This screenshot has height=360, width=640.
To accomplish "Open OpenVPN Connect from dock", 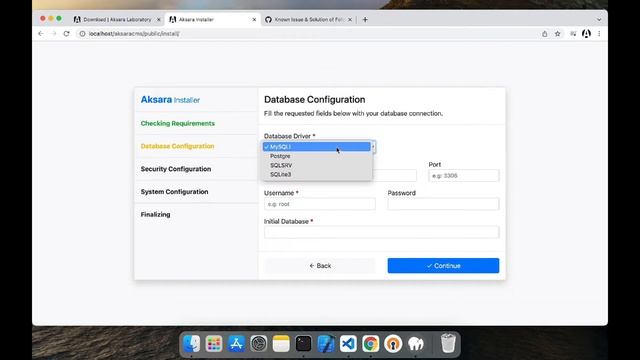I will point(393,344).
